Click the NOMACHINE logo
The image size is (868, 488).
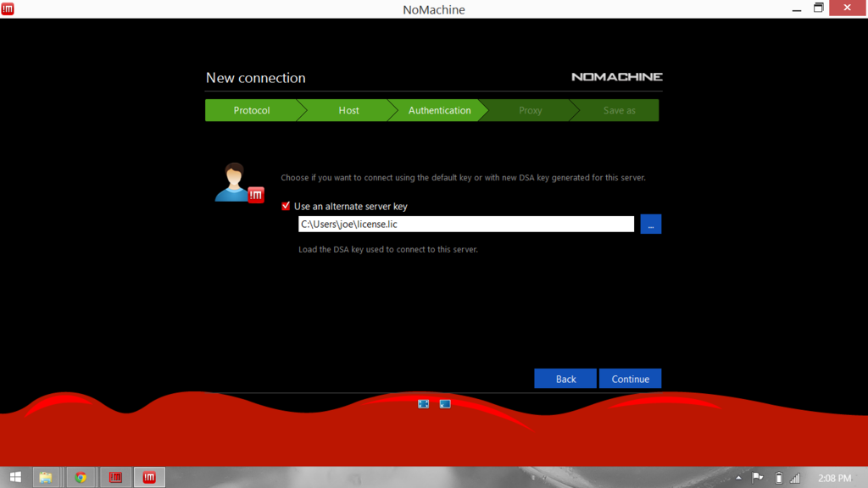617,77
